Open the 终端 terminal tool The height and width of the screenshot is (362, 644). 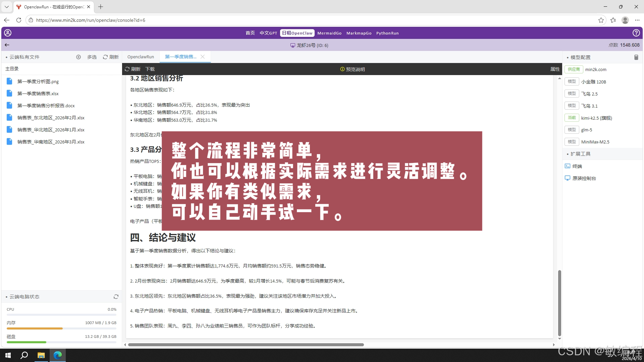(x=578, y=166)
